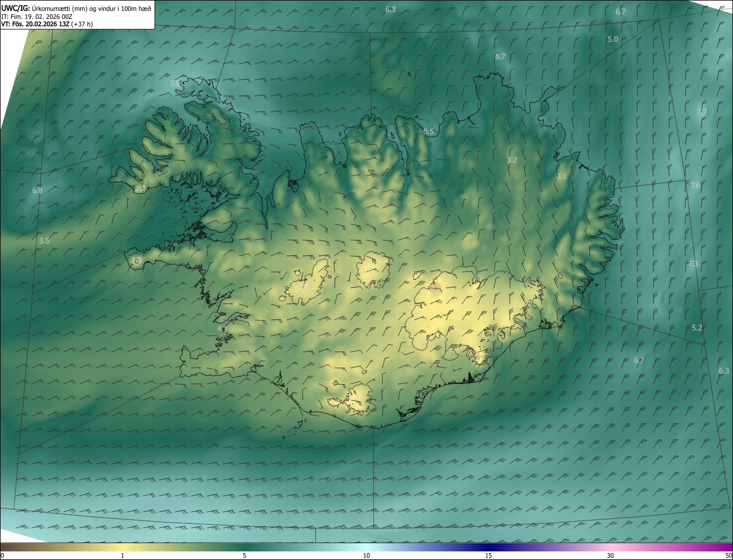Click the 5.0 value label on map
The width and height of the screenshot is (733, 560).
(613, 39)
